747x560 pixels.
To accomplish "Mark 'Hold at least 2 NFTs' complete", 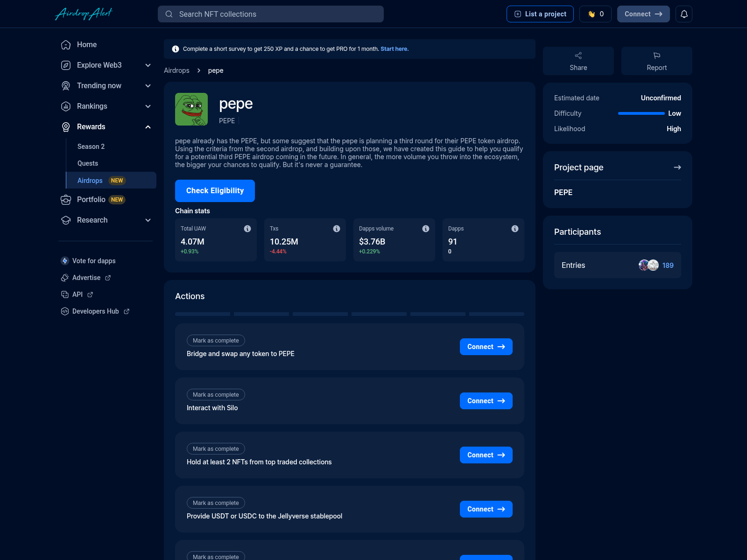I will tap(215, 448).
